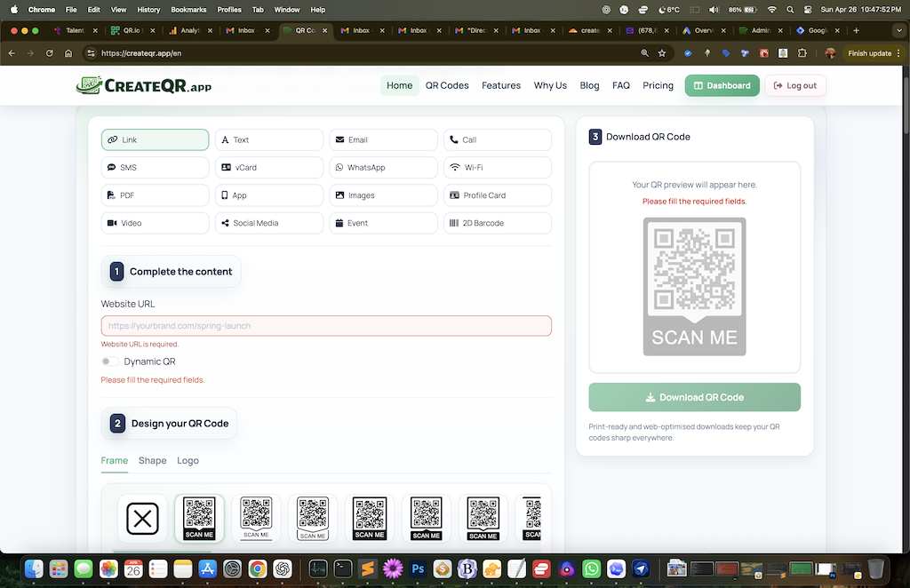Open the Terminal from the Dock
The height and width of the screenshot is (588, 910).
342,568
